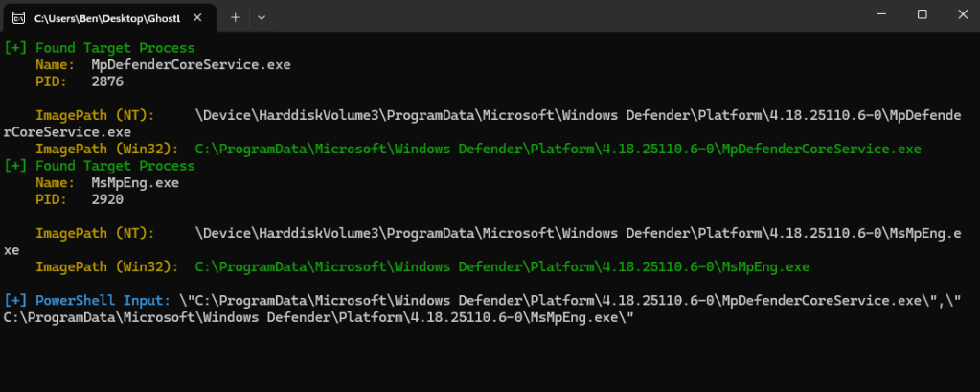The width and height of the screenshot is (980, 392).
Task: Click the terminal icon on the tab
Action: click(20, 16)
